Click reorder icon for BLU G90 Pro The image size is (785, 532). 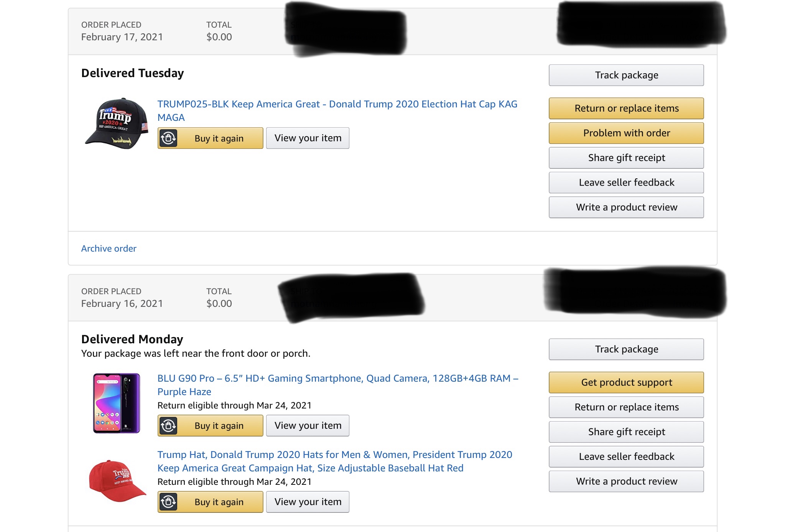[168, 425]
